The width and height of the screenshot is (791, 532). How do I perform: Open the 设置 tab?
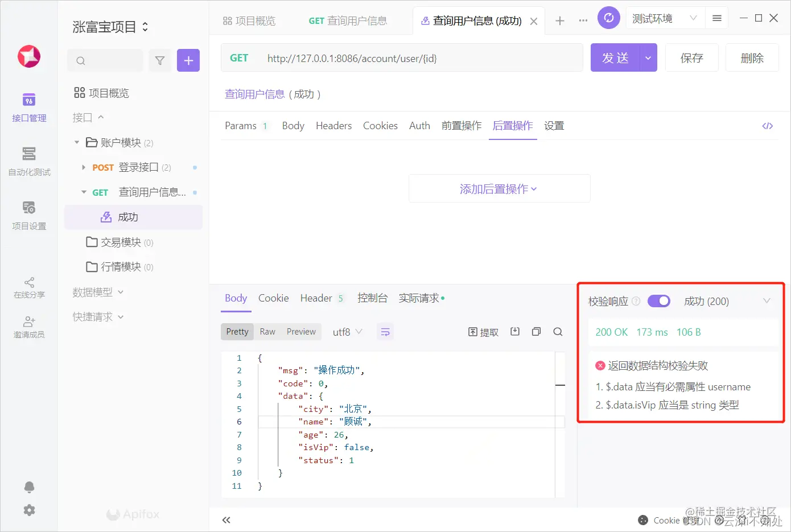tap(554, 126)
